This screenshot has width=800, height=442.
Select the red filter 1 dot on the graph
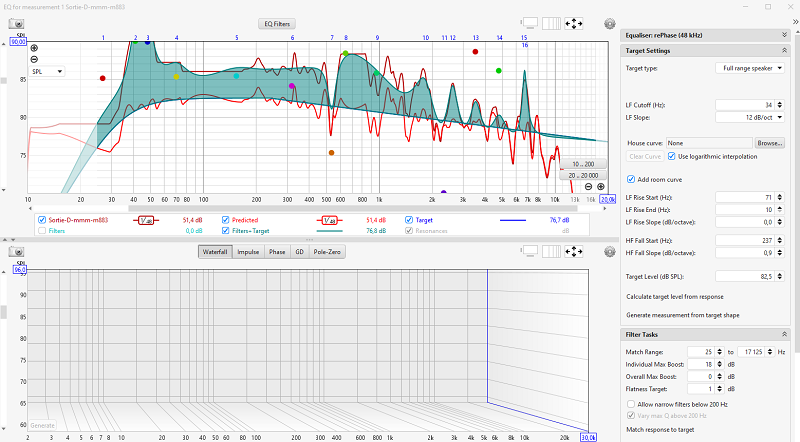point(103,78)
